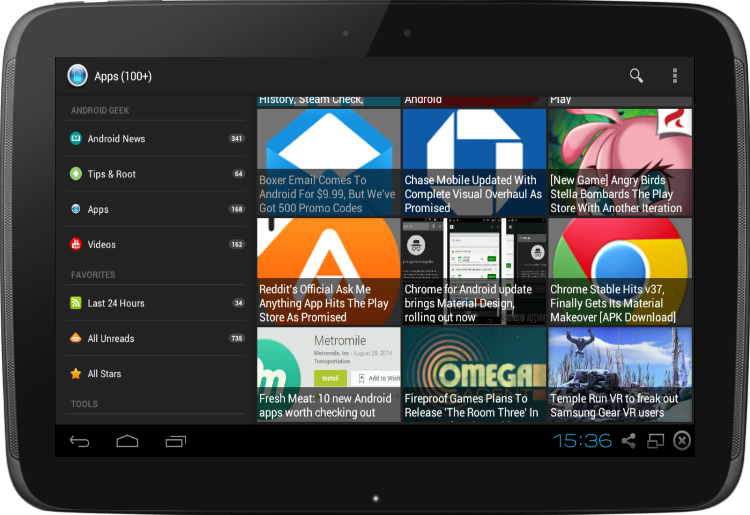
Task: Click the Apps (100+) title text
Action: click(123, 77)
